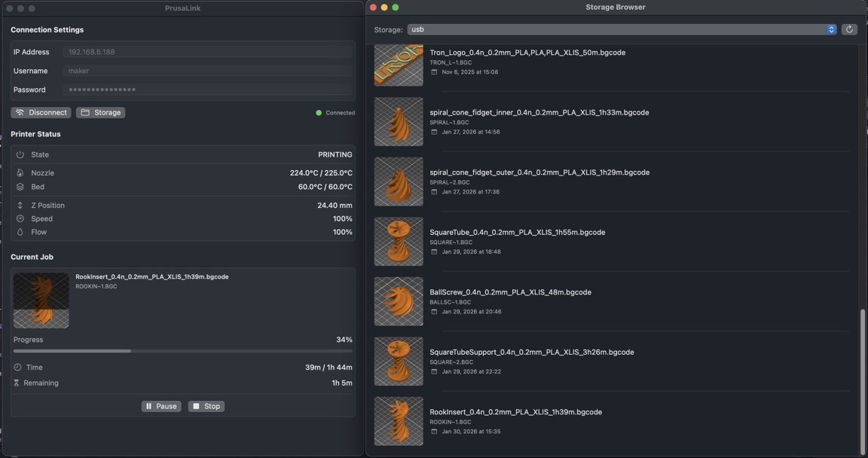Stop the current print job
Viewport: 868px width, 458px height.
tap(206, 406)
